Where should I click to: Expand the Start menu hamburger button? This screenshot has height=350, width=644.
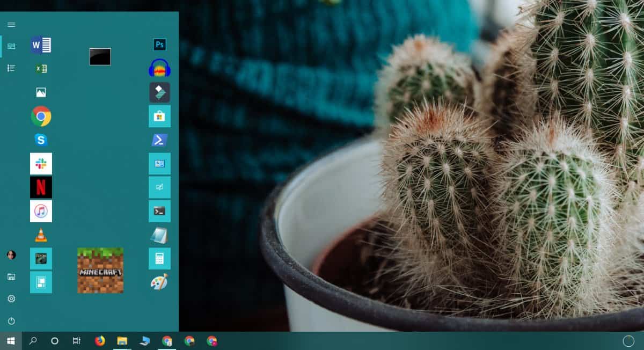point(11,25)
